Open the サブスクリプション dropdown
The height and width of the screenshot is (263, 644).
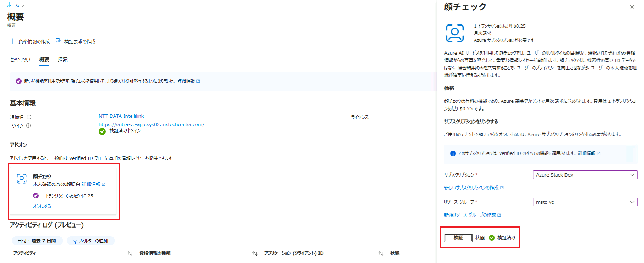point(585,175)
